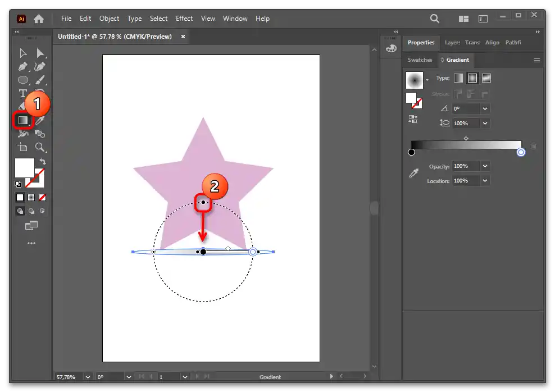Click the eyedropper color picker in Gradient panel

pos(413,174)
